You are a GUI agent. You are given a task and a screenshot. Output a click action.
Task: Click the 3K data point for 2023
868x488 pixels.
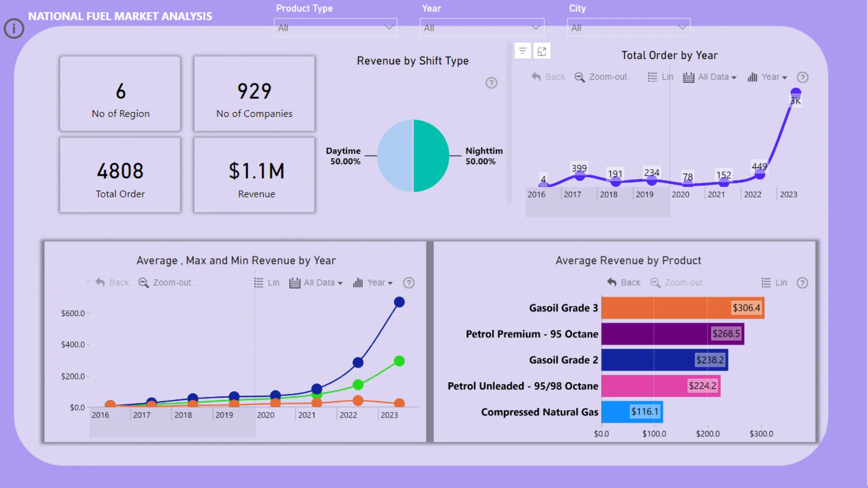(796, 93)
